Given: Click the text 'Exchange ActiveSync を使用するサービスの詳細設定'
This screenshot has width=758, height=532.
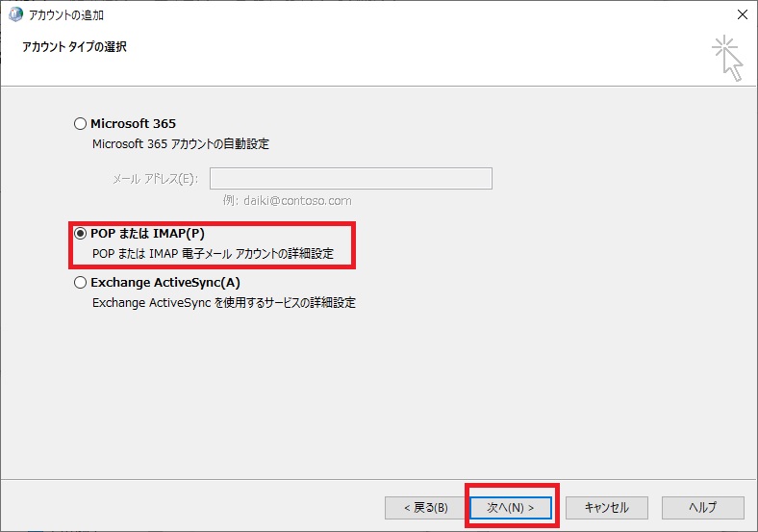Looking at the screenshot, I should (x=224, y=303).
